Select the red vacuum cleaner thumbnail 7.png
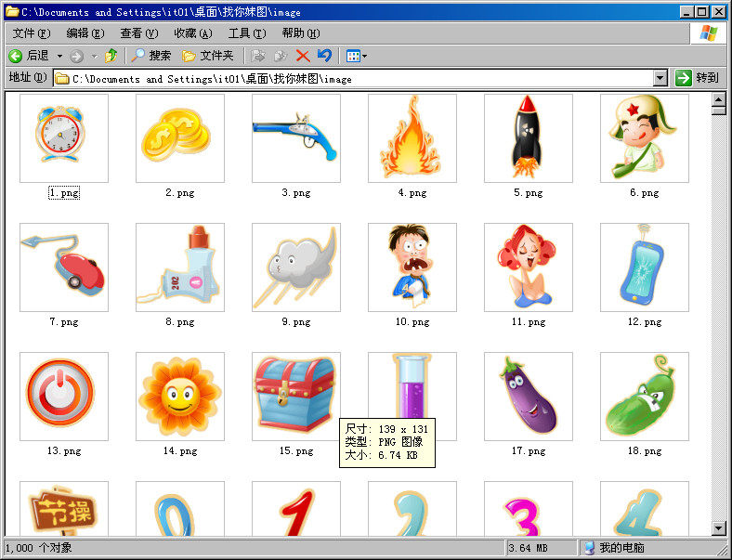Screen dimensions: 732x560 click(64, 267)
